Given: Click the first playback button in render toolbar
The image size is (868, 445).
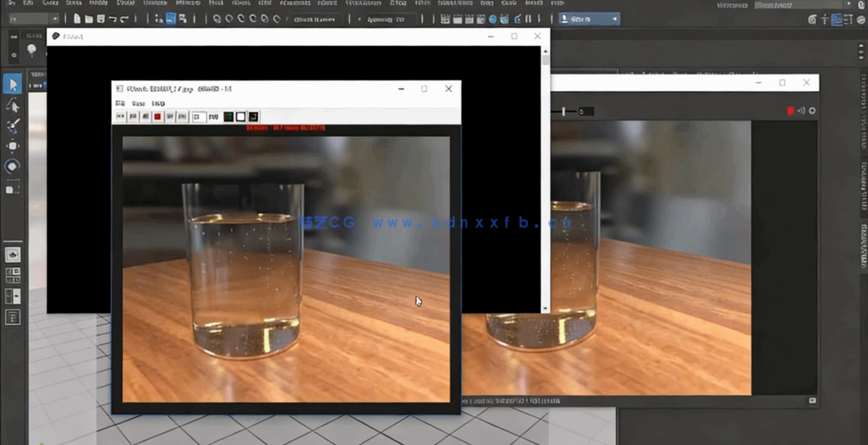Looking at the screenshot, I should [121, 117].
